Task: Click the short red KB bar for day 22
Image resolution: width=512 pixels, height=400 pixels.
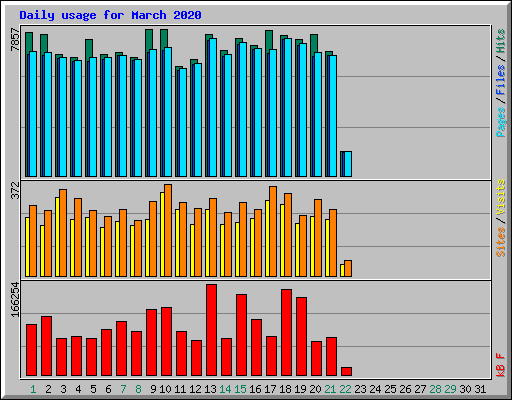Action: pos(347,372)
